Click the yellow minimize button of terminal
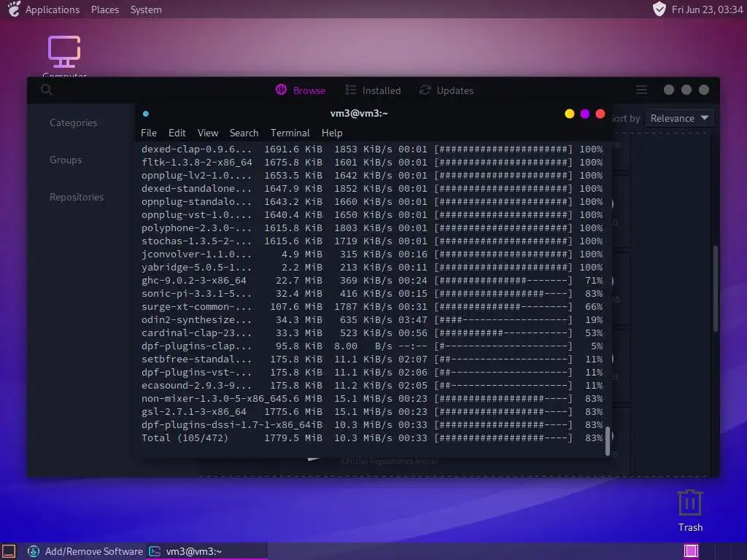747x560 pixels. tap(569, 114)
